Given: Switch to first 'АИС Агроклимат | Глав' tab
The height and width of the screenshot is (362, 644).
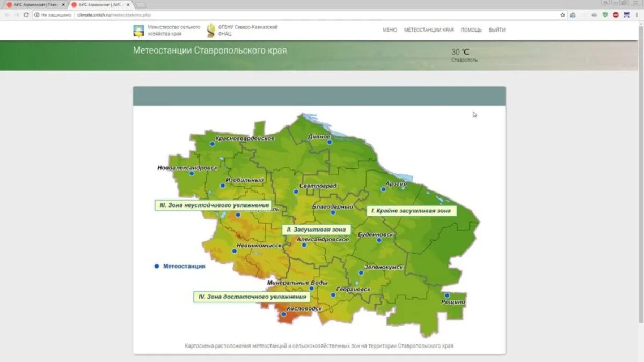Looking at the screenshot, I should pyautogui.click(x=35, y=4).
